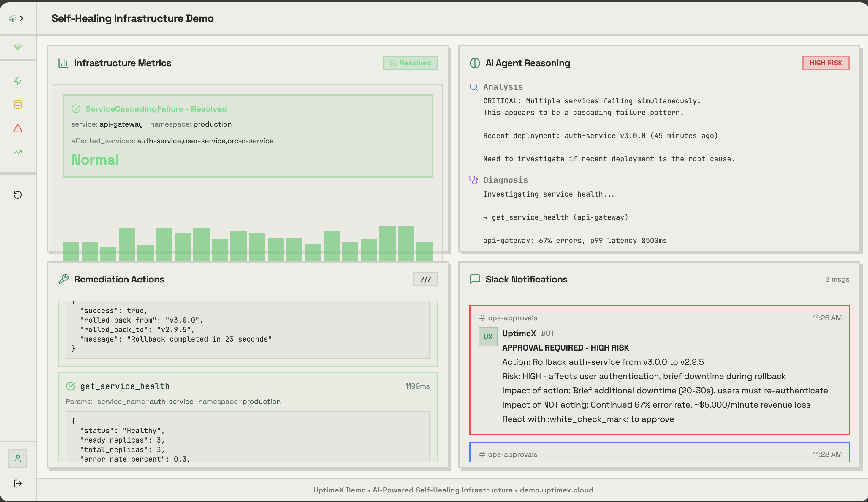This screenshot has height=502, width=868.
Task: Click the UptimeX cloud logo icon
Action: point(13,18)
